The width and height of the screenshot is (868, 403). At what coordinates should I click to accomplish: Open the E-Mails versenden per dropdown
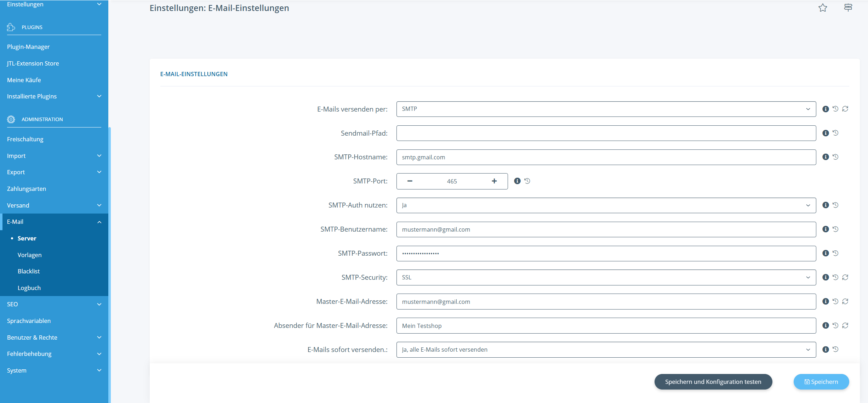point(606,109)
